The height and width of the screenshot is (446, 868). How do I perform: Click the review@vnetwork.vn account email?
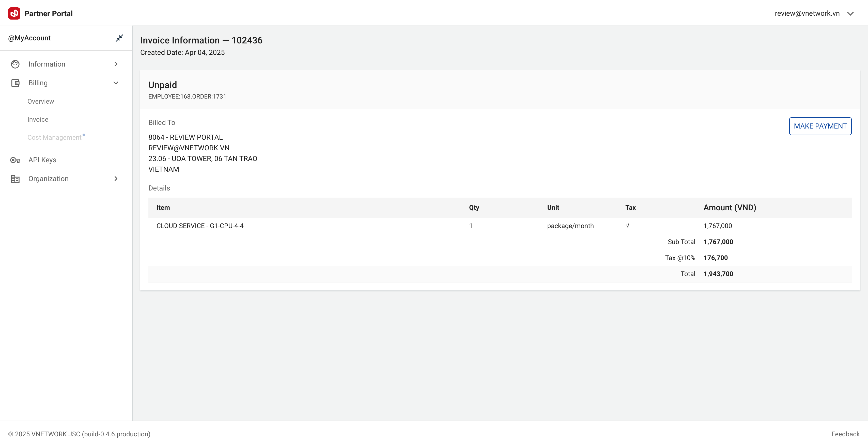tap(807, 13)
